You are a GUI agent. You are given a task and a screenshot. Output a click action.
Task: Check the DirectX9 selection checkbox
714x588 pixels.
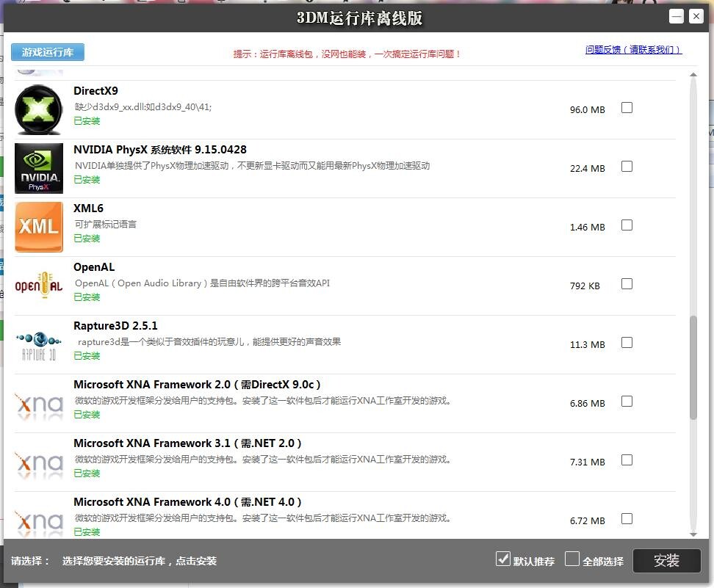(x=627, y=107)
